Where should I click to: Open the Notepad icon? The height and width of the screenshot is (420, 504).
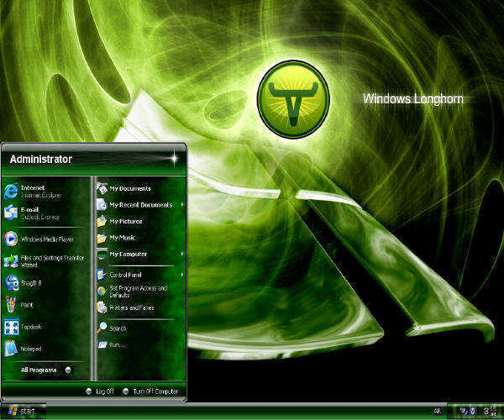click(11, 349)
